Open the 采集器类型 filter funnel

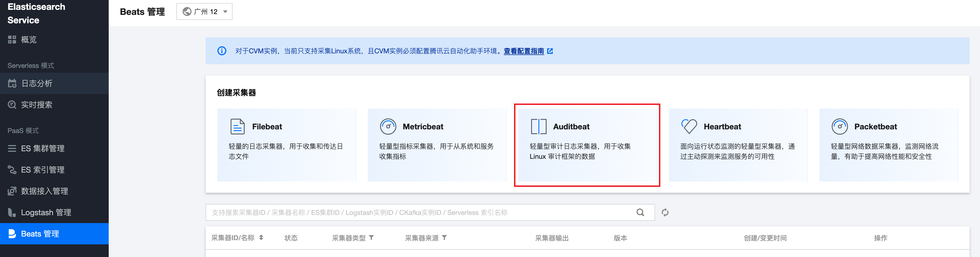(371, 238)
